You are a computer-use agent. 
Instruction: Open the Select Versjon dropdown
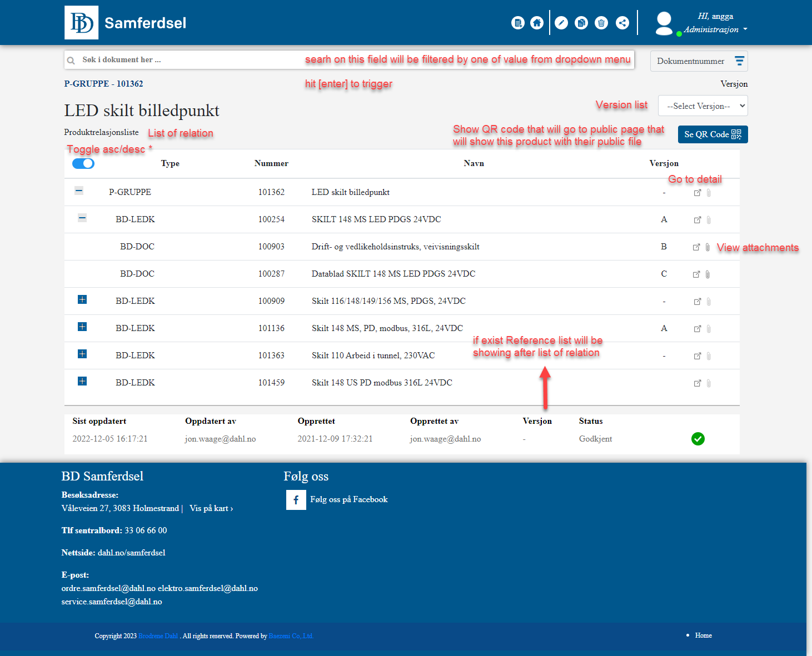(703, 106)
